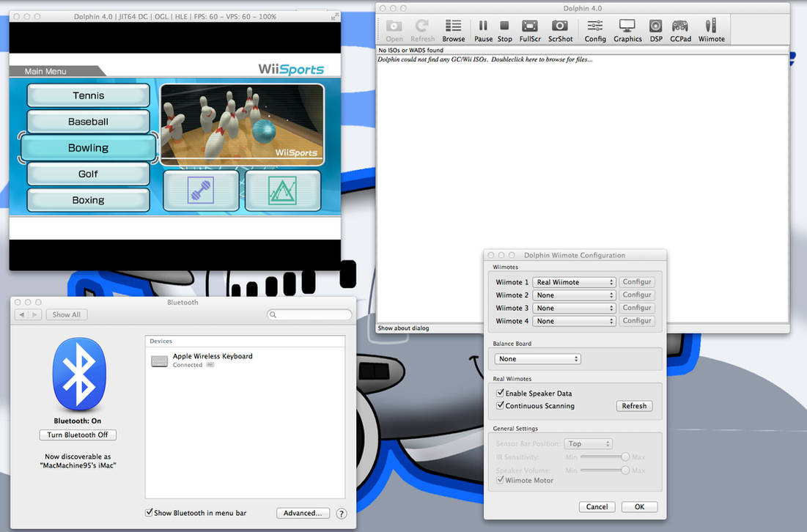
Task: Click Refresh button under Real Wiimotes
Action: click(x=634, y=406)
